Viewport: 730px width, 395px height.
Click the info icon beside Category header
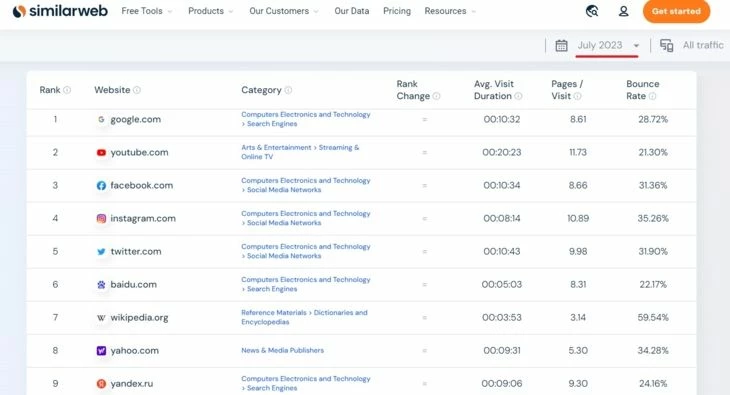(x=288, y=90)
